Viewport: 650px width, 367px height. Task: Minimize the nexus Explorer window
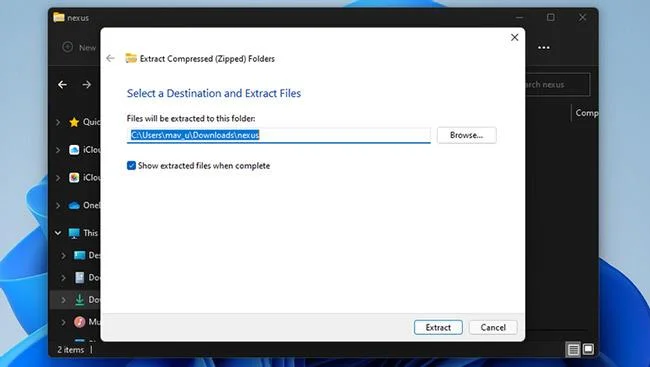(519, 17)
